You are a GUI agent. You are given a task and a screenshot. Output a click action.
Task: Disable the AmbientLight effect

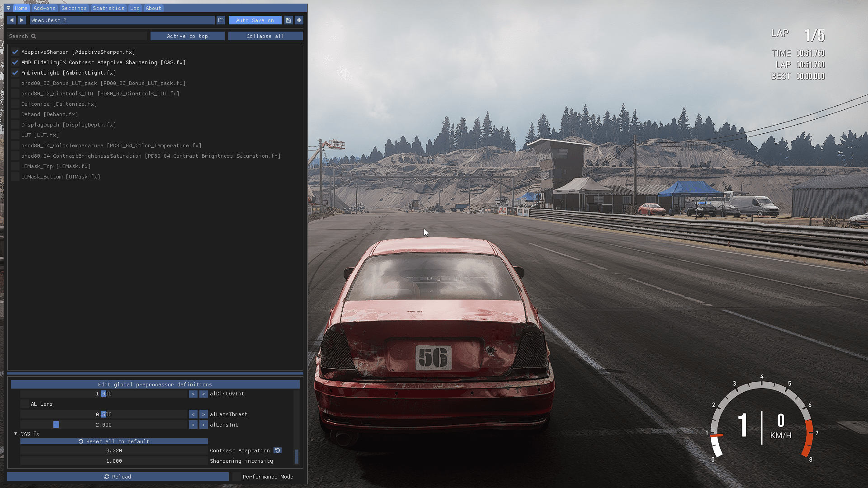15,73
